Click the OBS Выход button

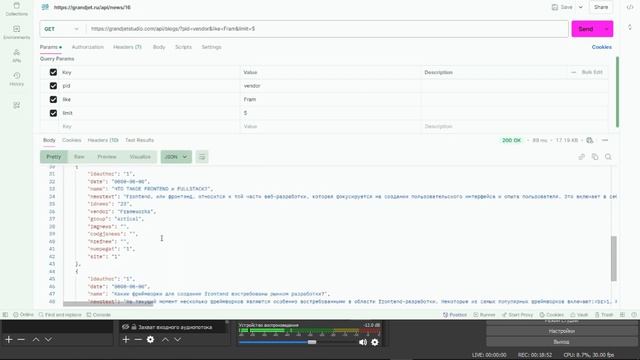coord(562,342)
